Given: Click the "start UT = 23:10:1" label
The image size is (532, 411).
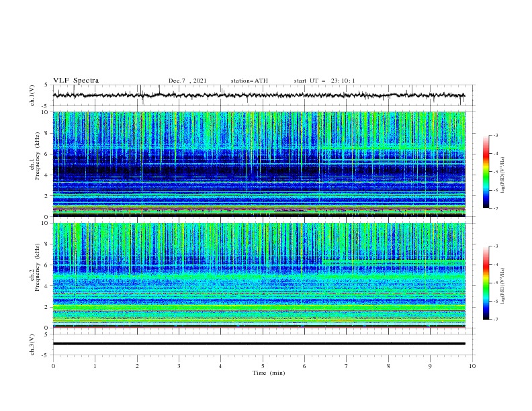Looking at the screenshot, I should click(x=324, y=81).
